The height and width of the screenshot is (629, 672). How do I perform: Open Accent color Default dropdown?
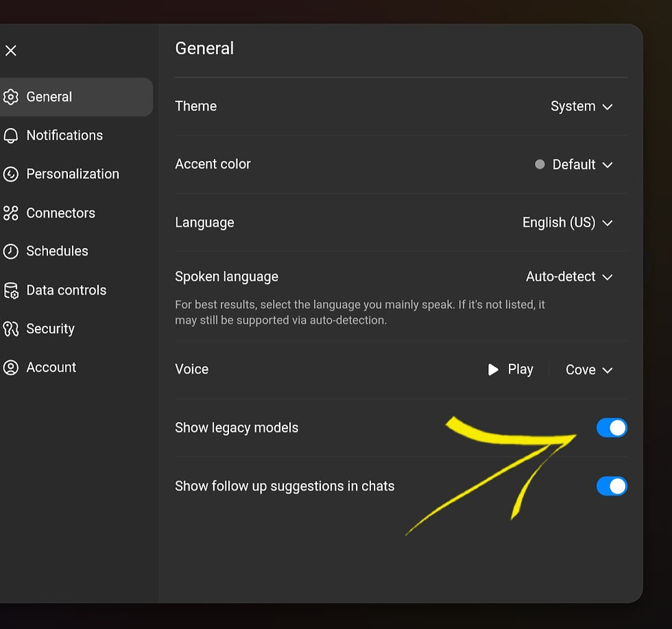pos(574,164)
